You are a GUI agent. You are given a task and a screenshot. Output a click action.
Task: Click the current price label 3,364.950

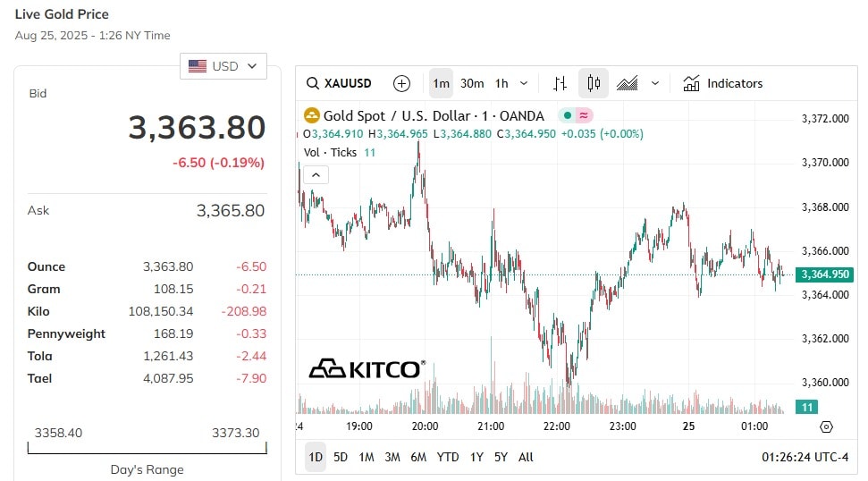tap(824, 274)
